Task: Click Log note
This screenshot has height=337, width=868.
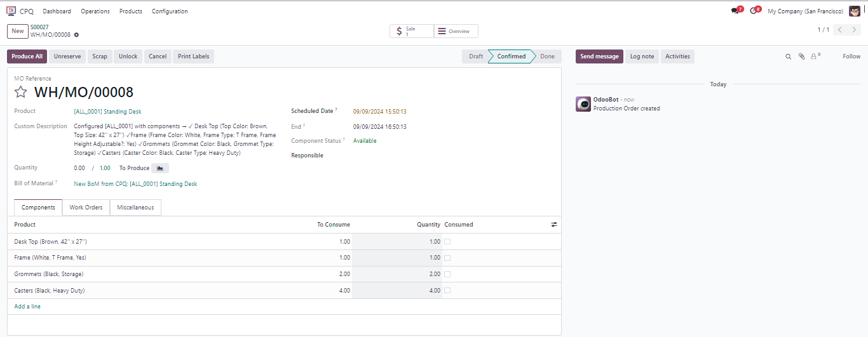Action: 642,56
